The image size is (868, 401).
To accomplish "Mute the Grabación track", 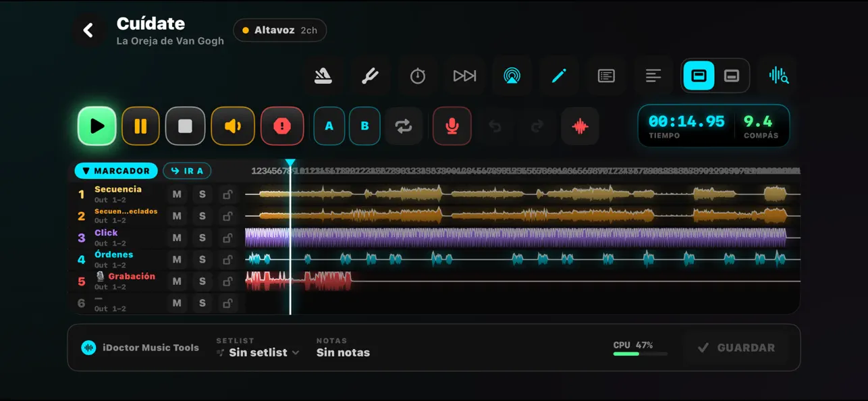I will pos(177,281).
